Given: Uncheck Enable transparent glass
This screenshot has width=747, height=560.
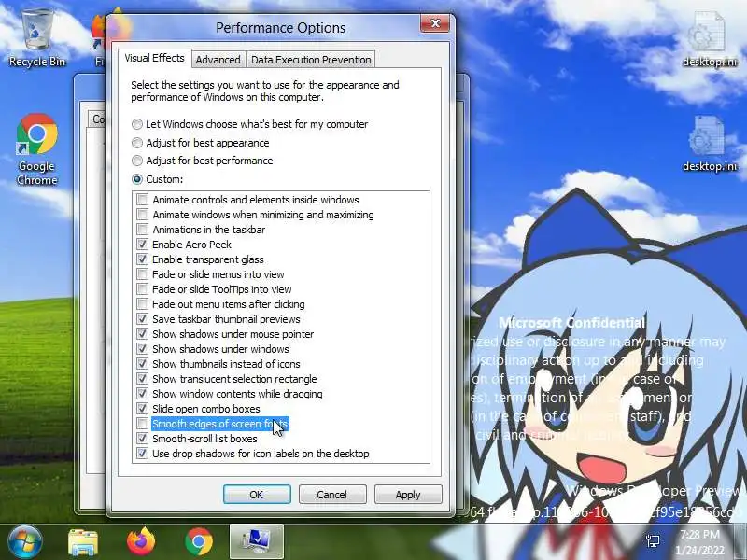Looking at the screenshot, I should coord(143,259).
